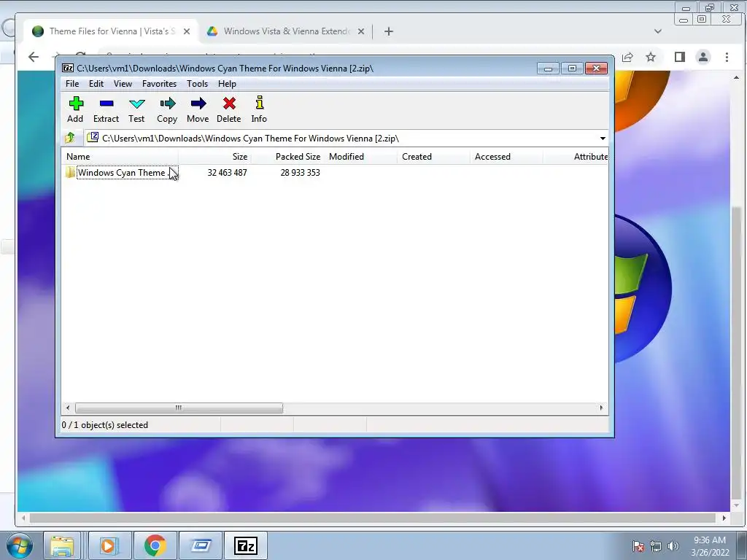Click the Add toolbar icon in 7-Zip
747x560 pixels.
[76, 104]
